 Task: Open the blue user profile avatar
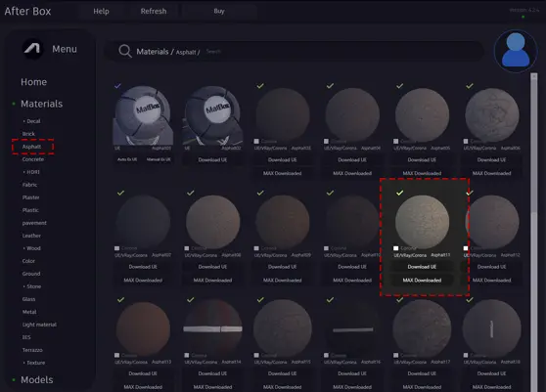pyautogui.click(x=516, y=51)
